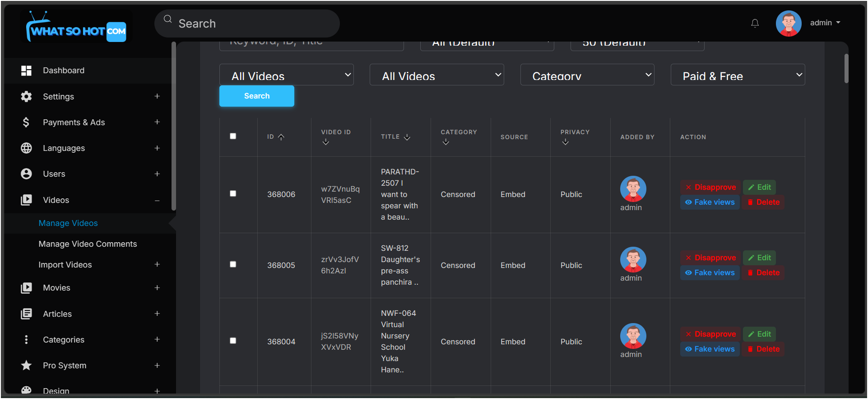Click the Users person icon
This screenshot has height=399, width=868.
26,174
